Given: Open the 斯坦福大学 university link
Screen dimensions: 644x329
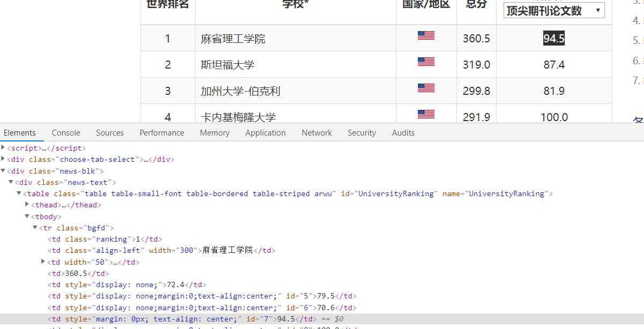Looking at the screenshot, I should pyautogui.click(x=228, y=65).
